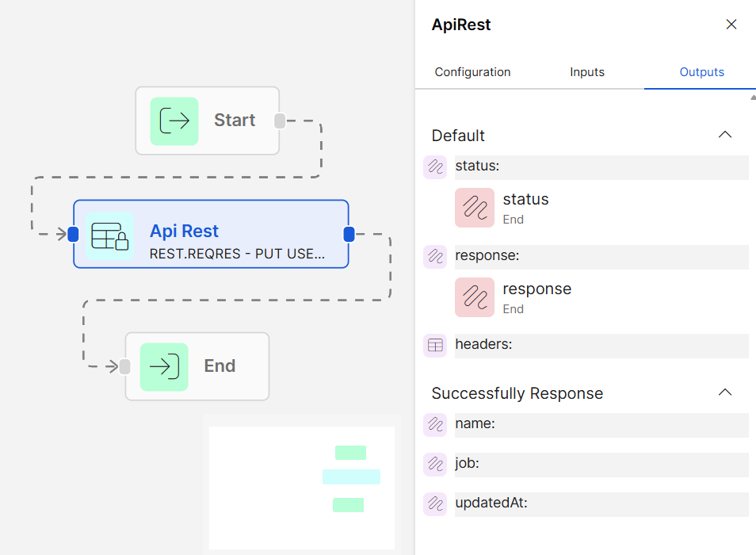Click the End node entry icon
This screenshot has width=756, height=555.
(x=164, y=367)
